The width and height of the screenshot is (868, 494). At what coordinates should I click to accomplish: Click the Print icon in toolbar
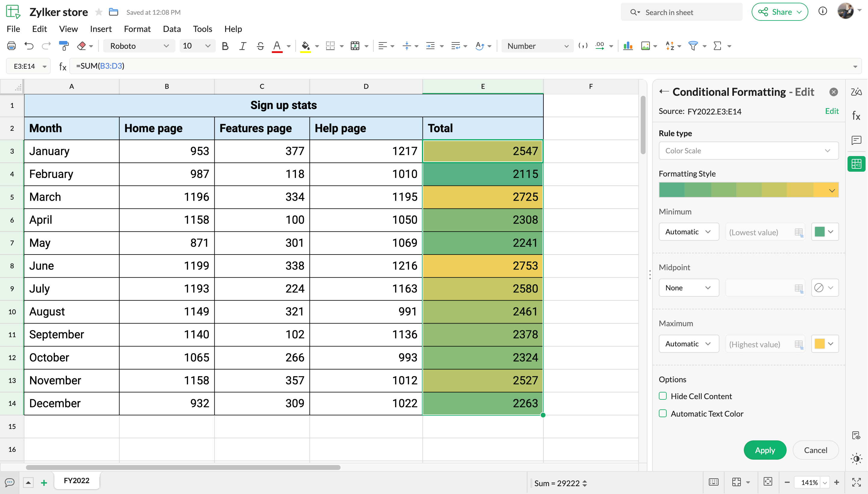tap(11, 46)
